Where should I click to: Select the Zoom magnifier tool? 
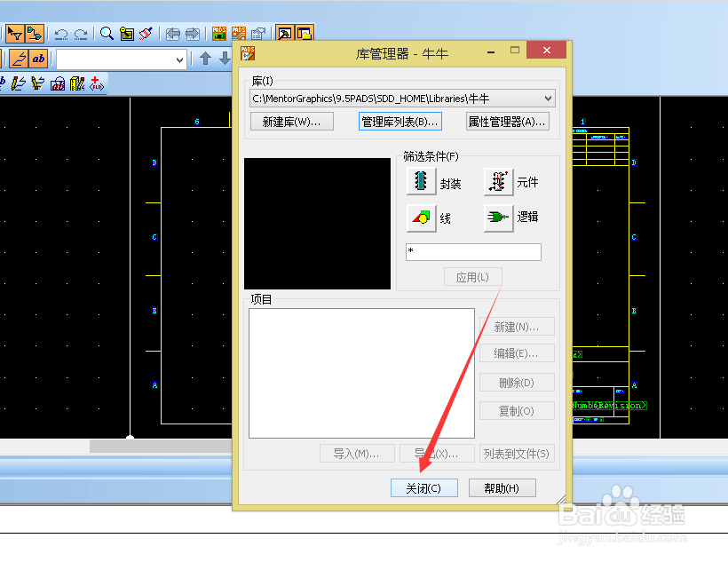click(x=107, y=34)
